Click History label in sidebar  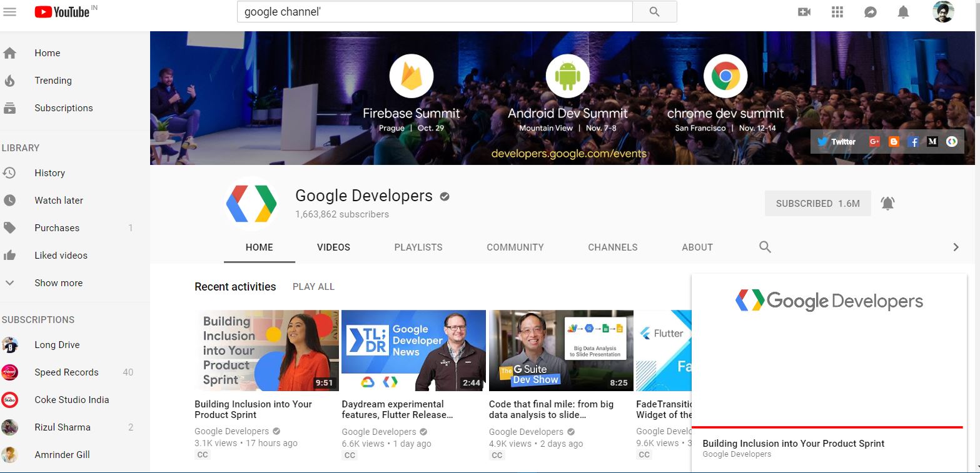[x=49, y=173]
